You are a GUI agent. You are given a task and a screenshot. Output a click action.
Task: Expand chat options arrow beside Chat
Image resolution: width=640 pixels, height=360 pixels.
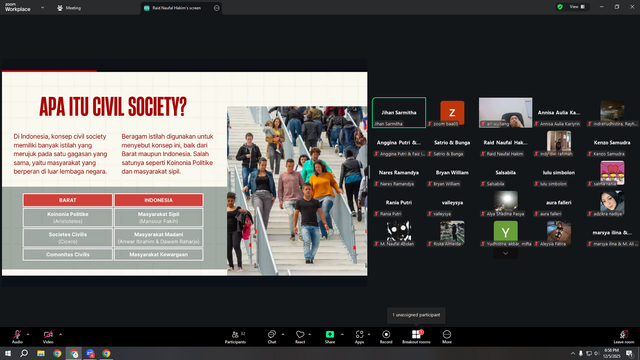(x=283, y=334)
